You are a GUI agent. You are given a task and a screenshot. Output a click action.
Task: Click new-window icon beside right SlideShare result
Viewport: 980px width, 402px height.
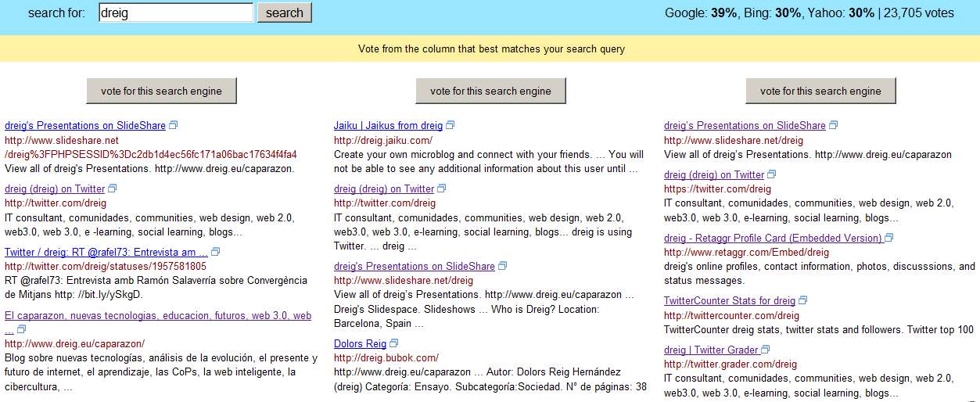click(x=834, y=125)
